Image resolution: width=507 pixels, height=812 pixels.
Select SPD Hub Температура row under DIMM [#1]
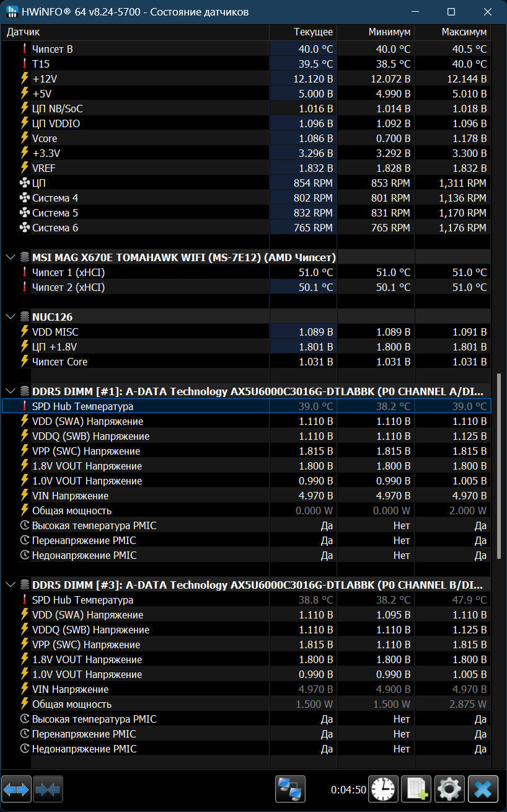(247, 406)
